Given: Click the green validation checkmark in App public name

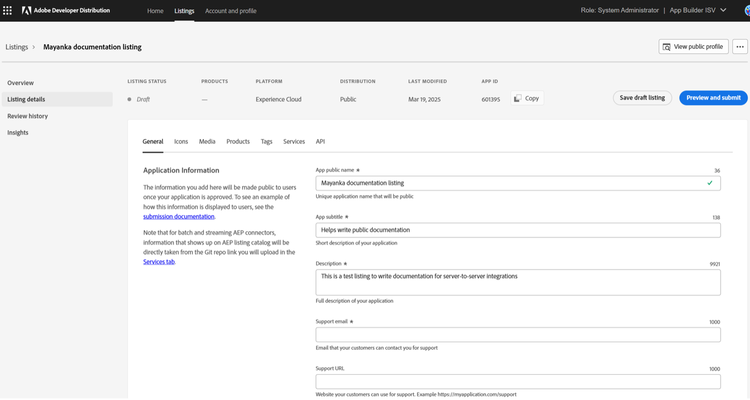Looking at the screenshot, I should (x=710, y=183).
